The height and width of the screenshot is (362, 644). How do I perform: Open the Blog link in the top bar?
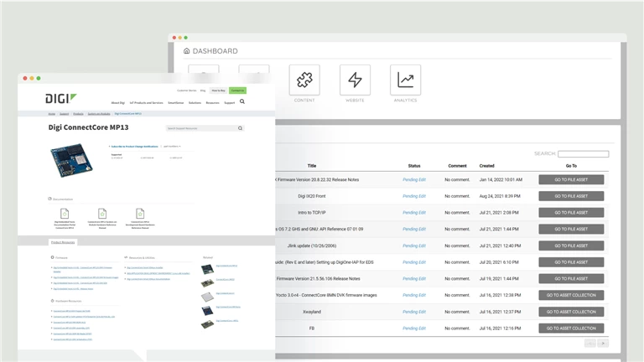203,90
